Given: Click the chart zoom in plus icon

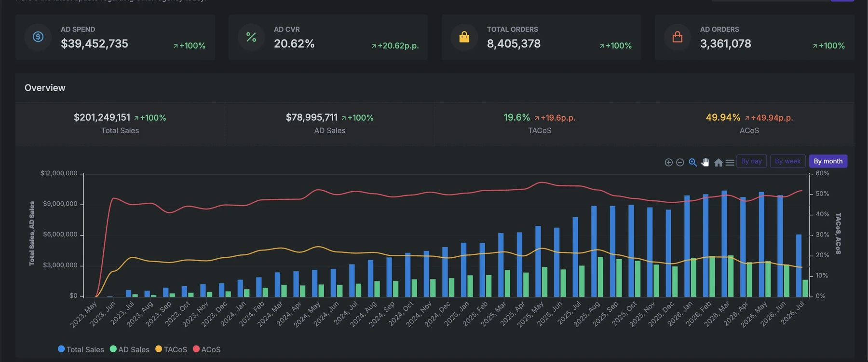Looking at the screenshot, I should point(668,163).
